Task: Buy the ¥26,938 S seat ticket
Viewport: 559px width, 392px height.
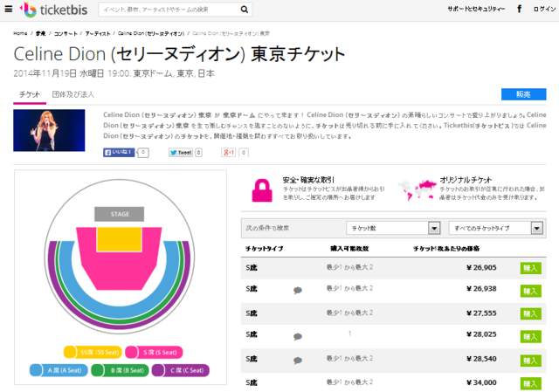Action: point(531,291)
